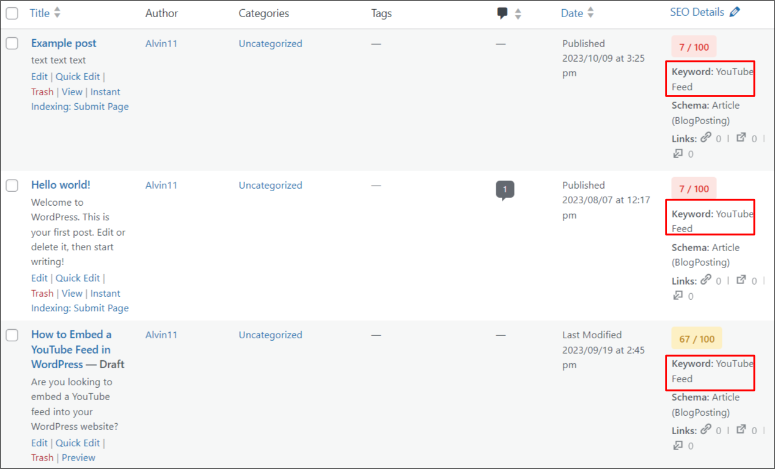Click the SEO Details column header link
This screenshot has width=775, height=469.
point(697,12)
